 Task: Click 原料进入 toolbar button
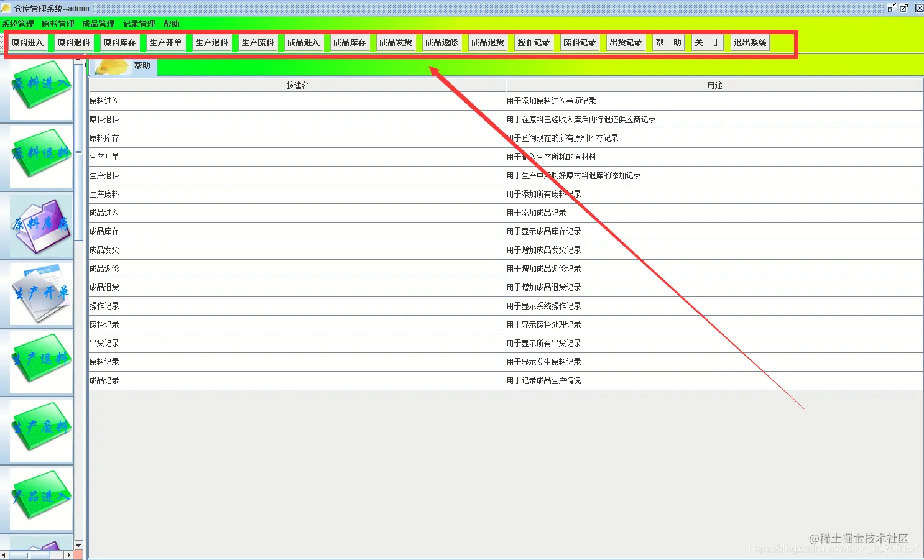[27, 42]
